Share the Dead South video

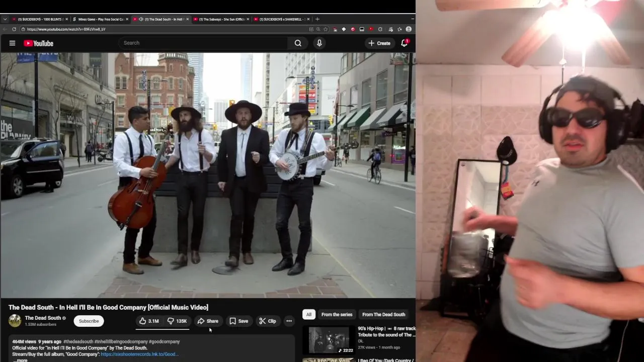click(x=208, y=321)
